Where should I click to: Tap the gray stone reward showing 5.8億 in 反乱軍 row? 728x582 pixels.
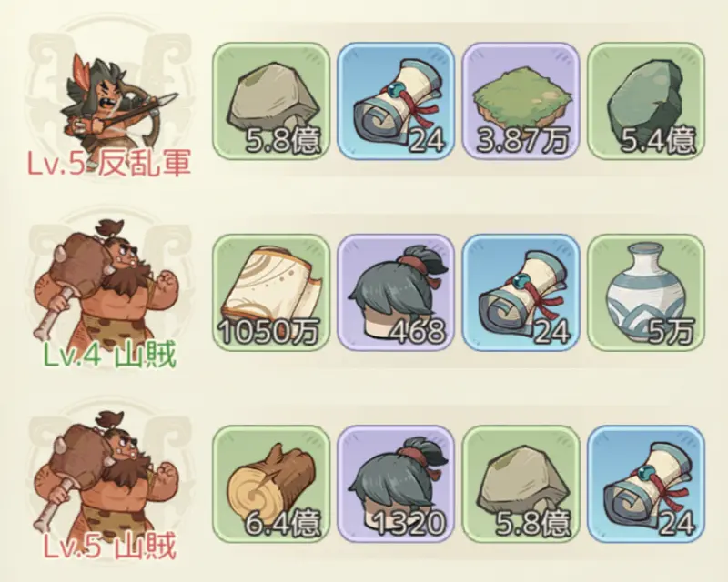click(x=271, y=101)
